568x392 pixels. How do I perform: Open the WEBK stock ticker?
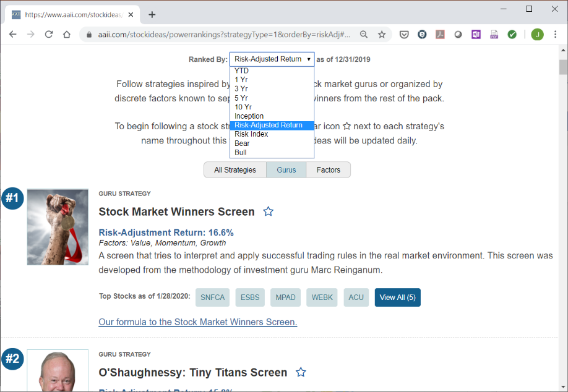point(322,297)
